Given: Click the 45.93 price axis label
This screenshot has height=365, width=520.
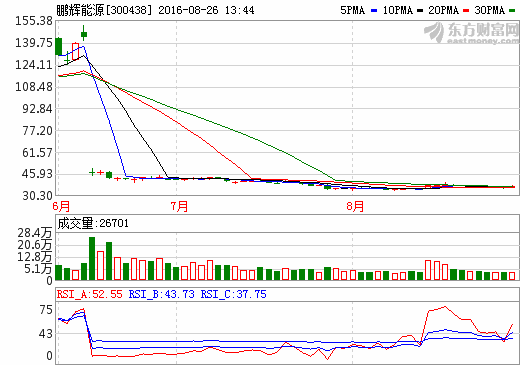Looking at the screenshot, I should [37, 174].
